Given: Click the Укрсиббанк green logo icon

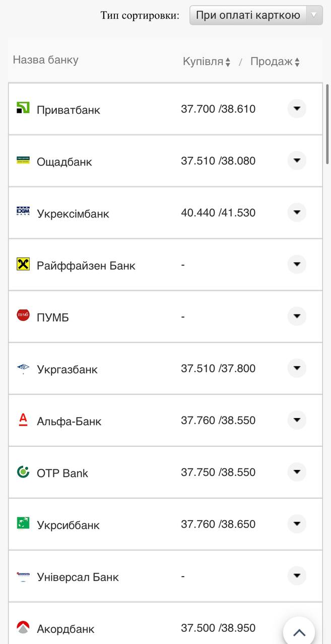Looking at the screenshot, I should click(x=23, y=523).
